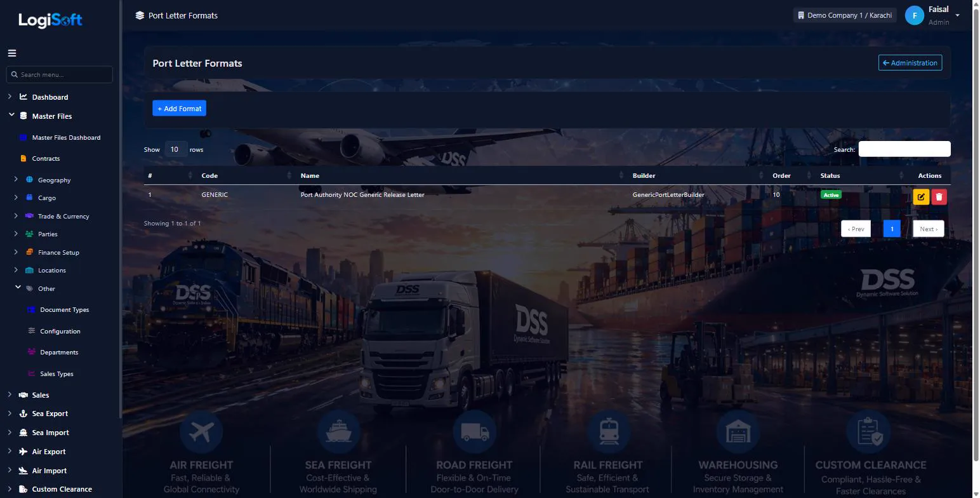This screenshot has height=498, width=980.
Task: Click the Contracts file icon
Action: pos(23,158)
